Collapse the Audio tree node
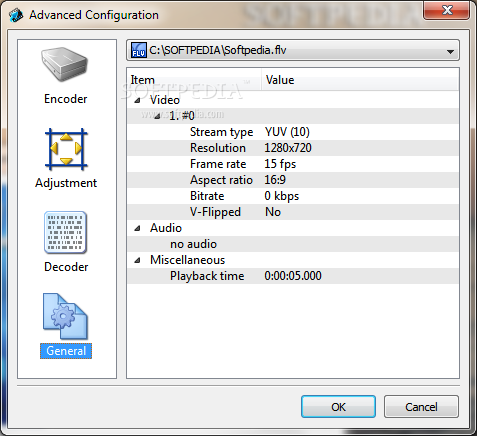 point(137,228)
